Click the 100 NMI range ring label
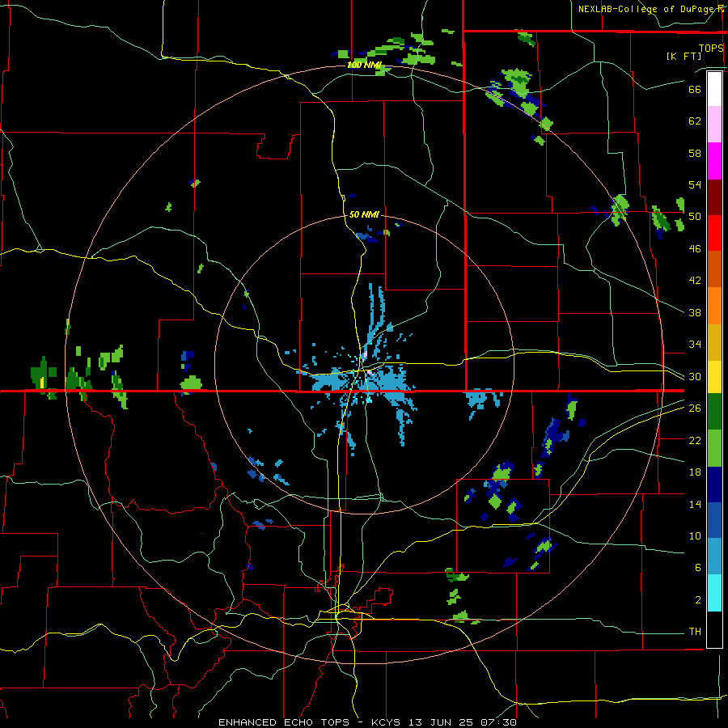This screenshot has width=728, height=728. tap(364, 65)
